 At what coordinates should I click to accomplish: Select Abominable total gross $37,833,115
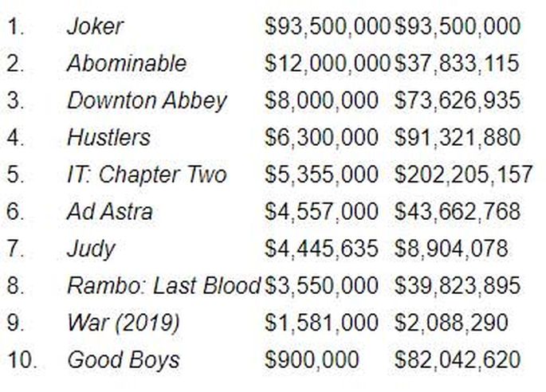457,64
